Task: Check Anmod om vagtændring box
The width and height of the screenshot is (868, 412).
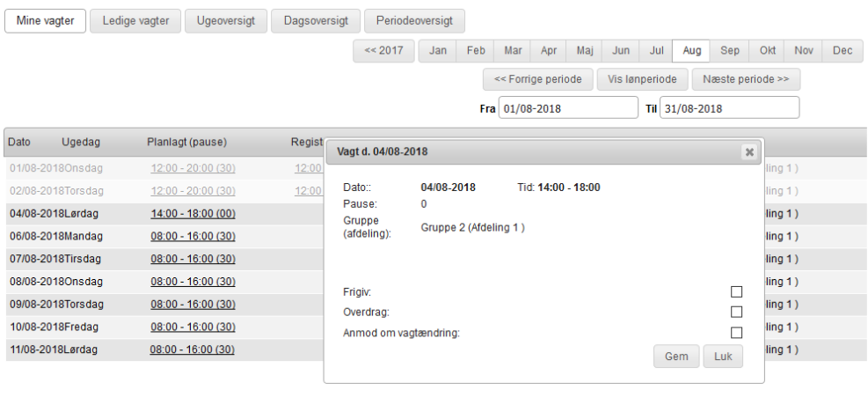Action: (737, 332)
